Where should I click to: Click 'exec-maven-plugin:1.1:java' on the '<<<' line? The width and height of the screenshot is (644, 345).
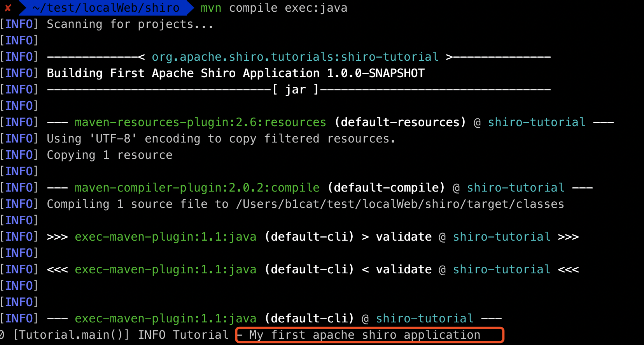[165, 269]
